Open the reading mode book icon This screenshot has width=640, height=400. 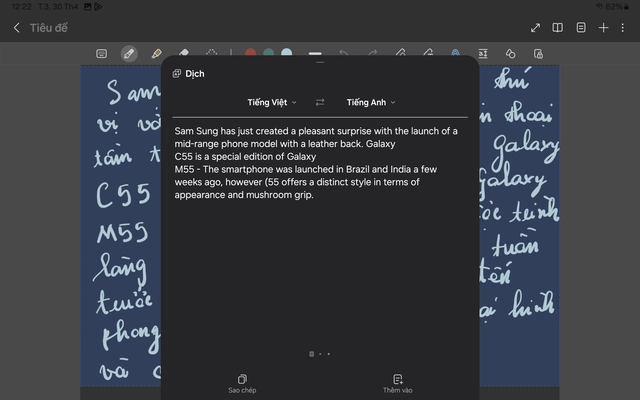pos(558,28)
